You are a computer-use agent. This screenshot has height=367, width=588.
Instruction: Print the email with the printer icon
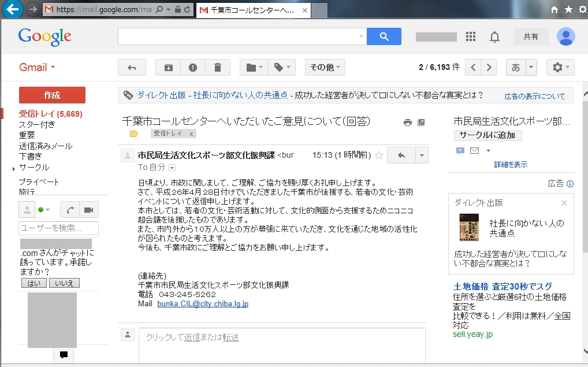408,123
